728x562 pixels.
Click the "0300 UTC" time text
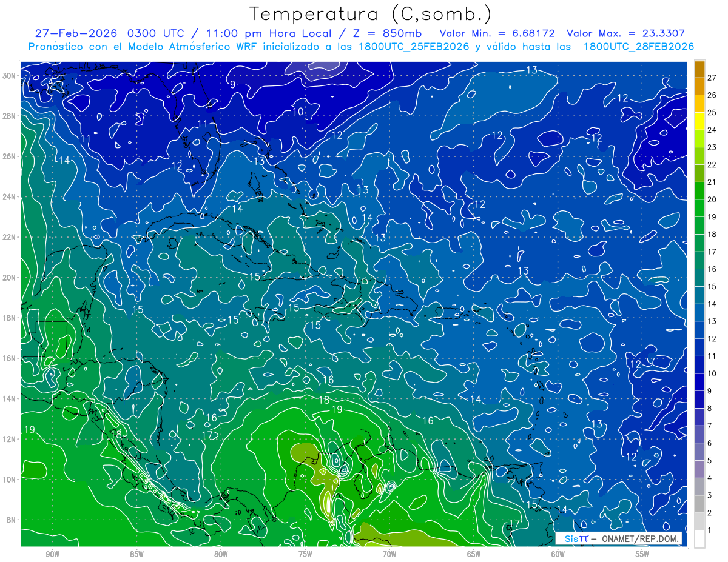pyautogui.click(x=155, y=33)
